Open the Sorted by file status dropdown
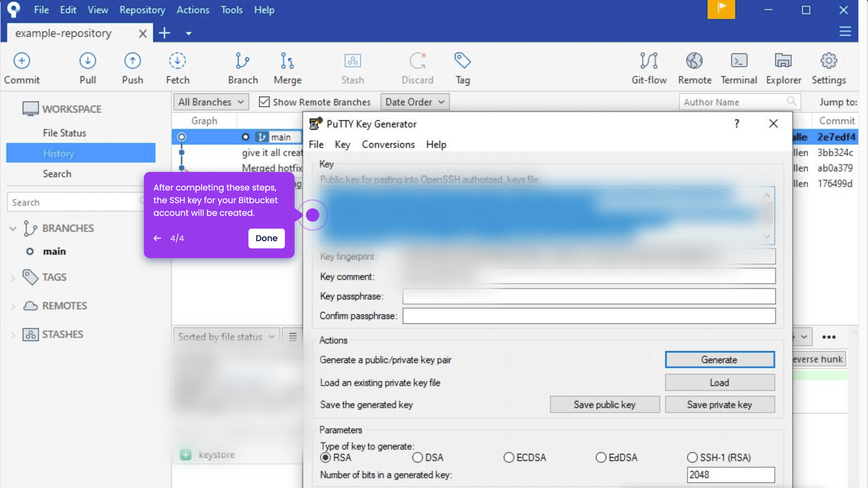This screenshot has height=488, width=868. pos(226,337)
